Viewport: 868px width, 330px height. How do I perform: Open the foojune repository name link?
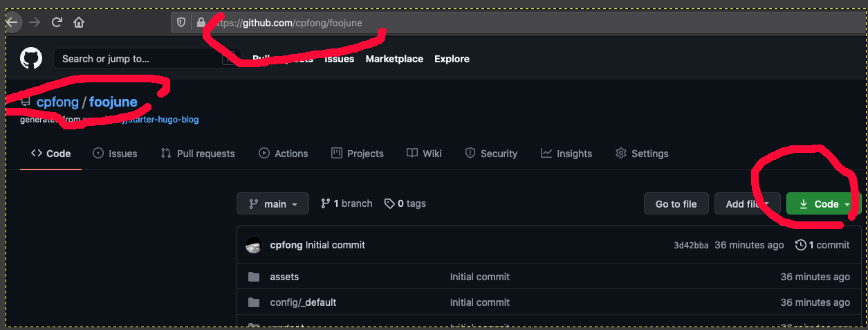coord(113,102)
